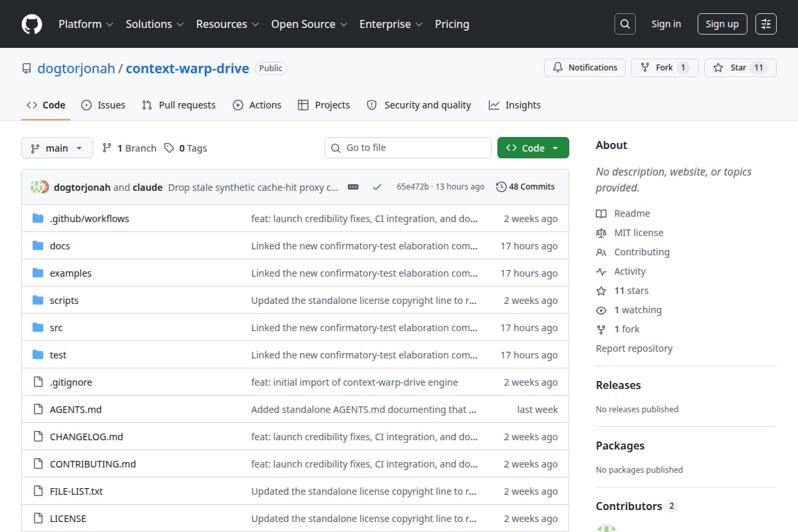Click pulse icon beside Activity
Viewport: 798px width, 532px height.
click(x=601, y=271)
